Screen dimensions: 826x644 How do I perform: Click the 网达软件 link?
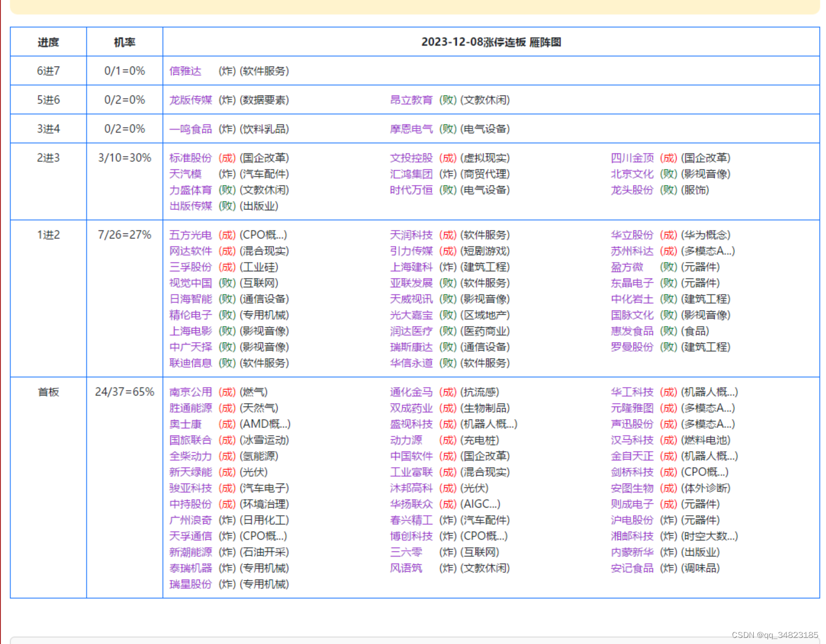pyautogui.click(x=191, y=251)
